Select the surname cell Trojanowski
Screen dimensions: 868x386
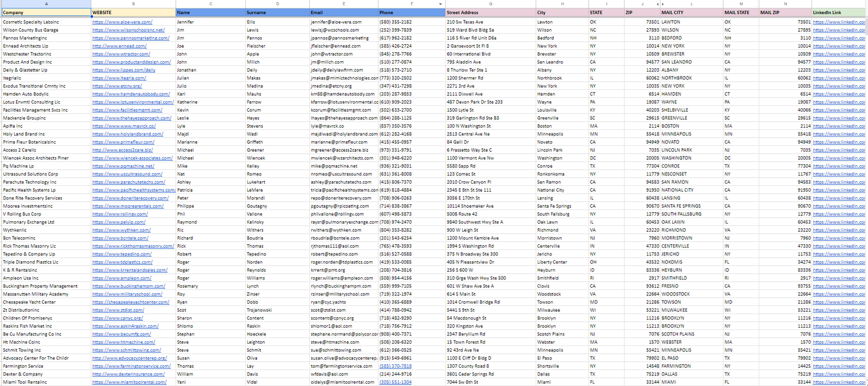tap(278, 310)
